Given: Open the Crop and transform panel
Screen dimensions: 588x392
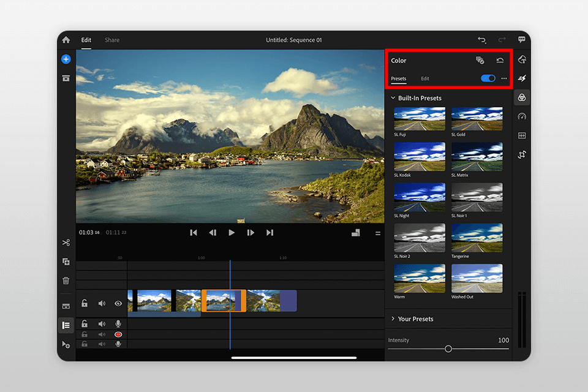Looking at the screenshot, I should point(522,154).
